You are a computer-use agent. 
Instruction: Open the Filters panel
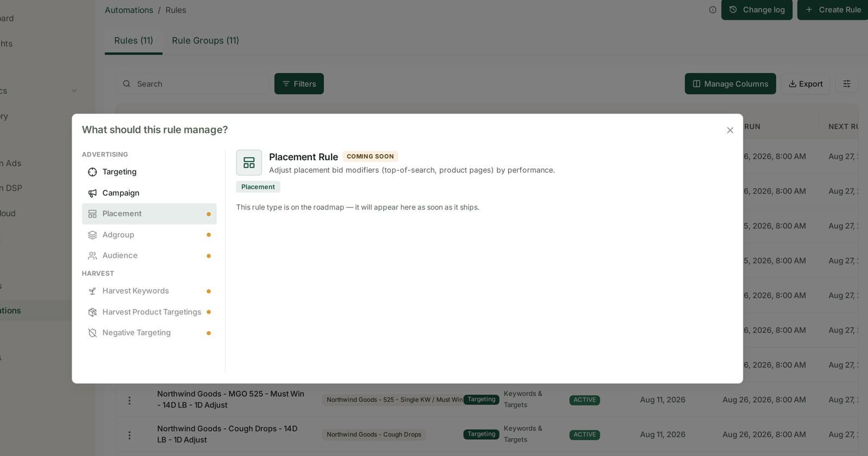pos(299,84)
